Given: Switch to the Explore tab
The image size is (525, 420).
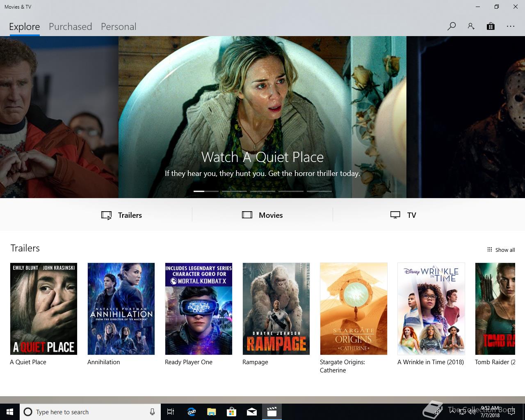Looking at the screenshot, I should [25, 27].
